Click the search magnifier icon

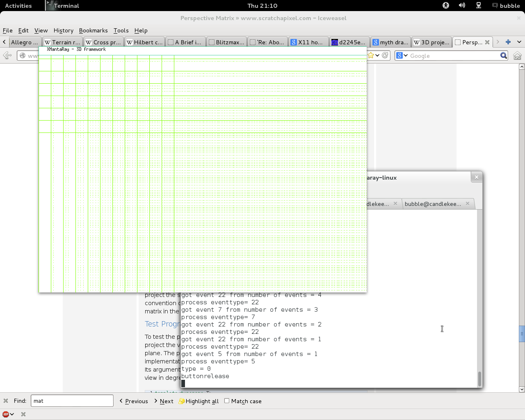coord(504,56)
